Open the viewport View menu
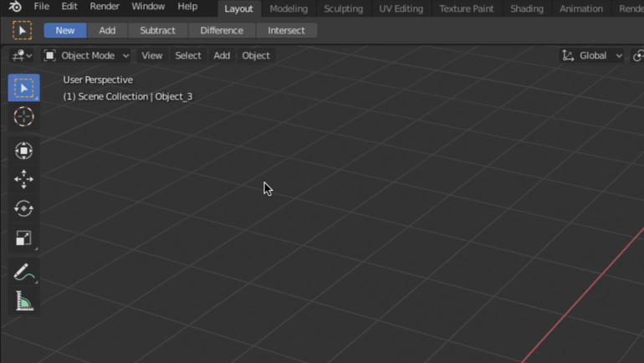 coord(152,55)
